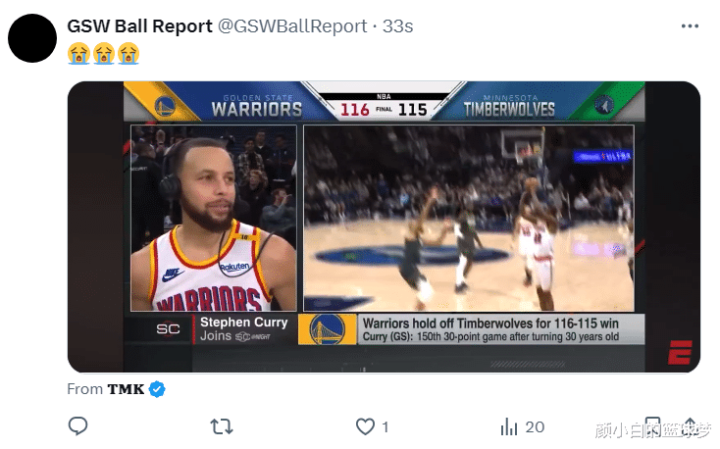The width and height of the screenshot is (720, 449).
Task: Click the crying emojis tweet text
Action: coord(103,53)
